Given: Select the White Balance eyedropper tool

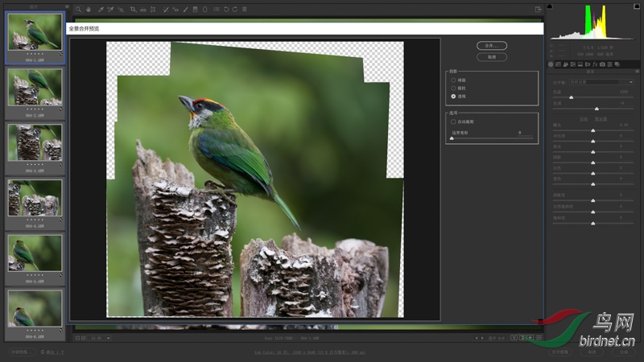Looking at the screenshot, I should coord(100,10).
